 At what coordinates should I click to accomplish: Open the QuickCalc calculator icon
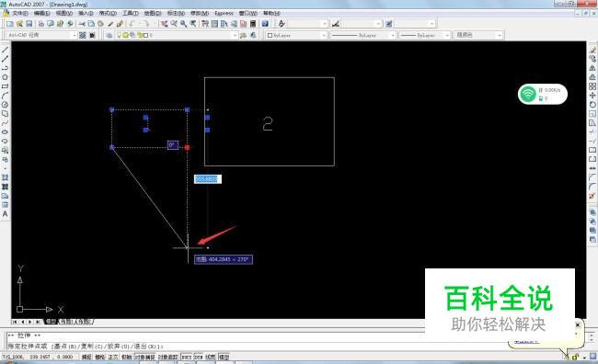[253, 24]
